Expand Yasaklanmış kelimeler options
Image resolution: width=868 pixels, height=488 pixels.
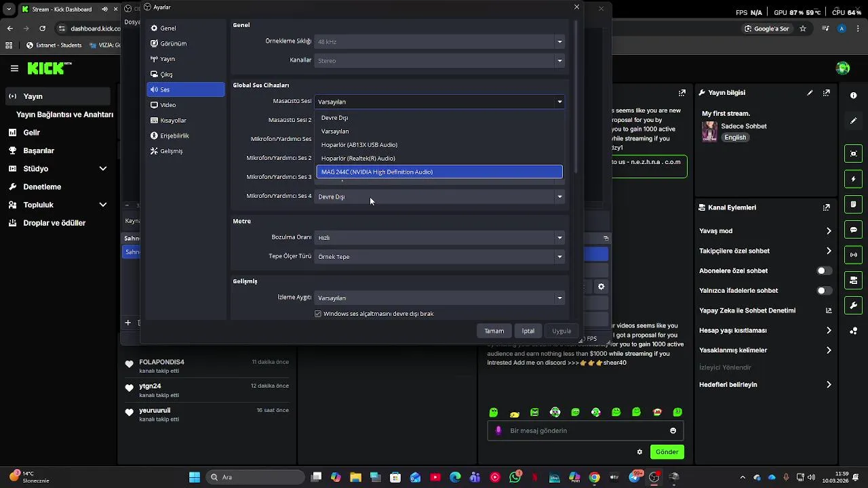pyautogui.click(x=829, y=350)
